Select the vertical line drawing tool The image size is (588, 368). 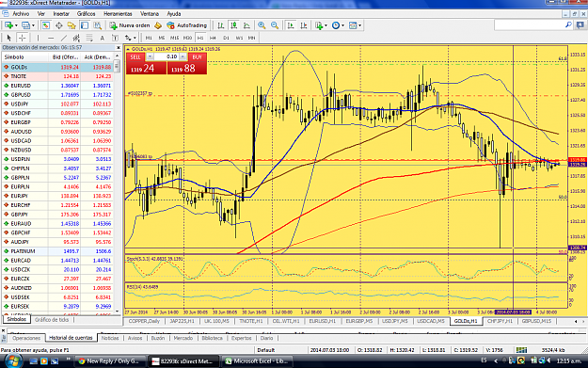tap(38, 38)
